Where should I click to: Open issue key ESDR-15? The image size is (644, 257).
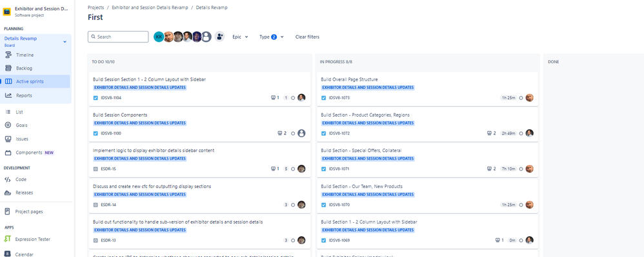[108, 169]
